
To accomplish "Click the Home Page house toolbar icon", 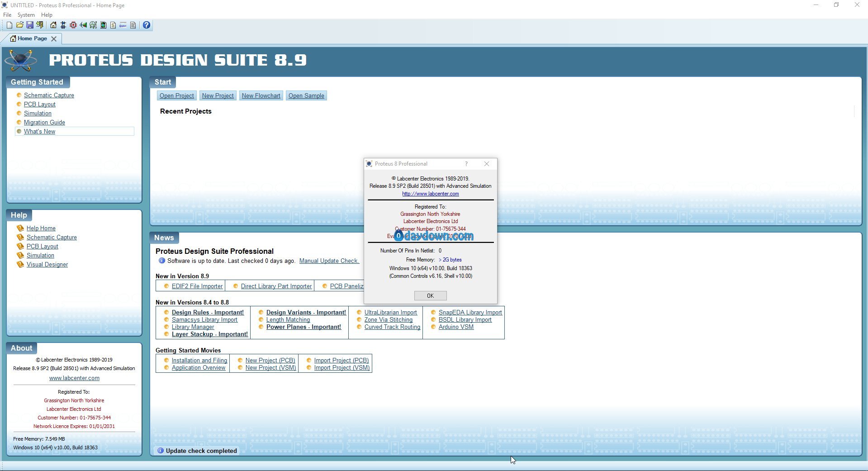I will pos(53,25).
